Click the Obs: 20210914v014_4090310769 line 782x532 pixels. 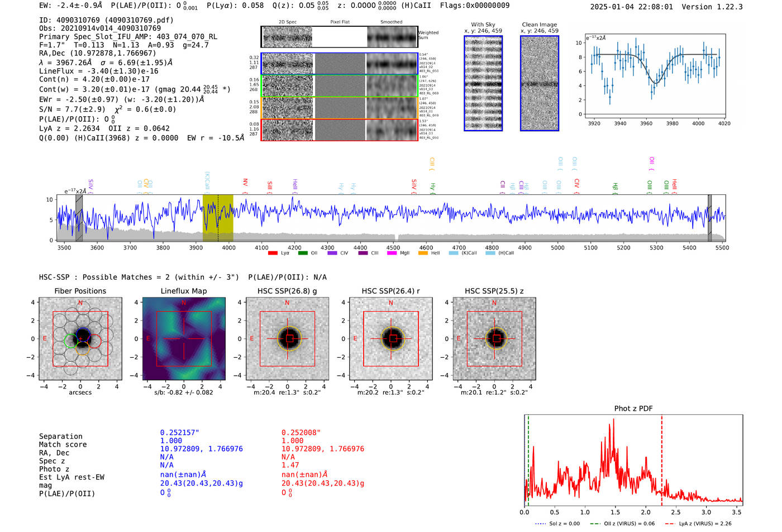click(x=100, y=28)
